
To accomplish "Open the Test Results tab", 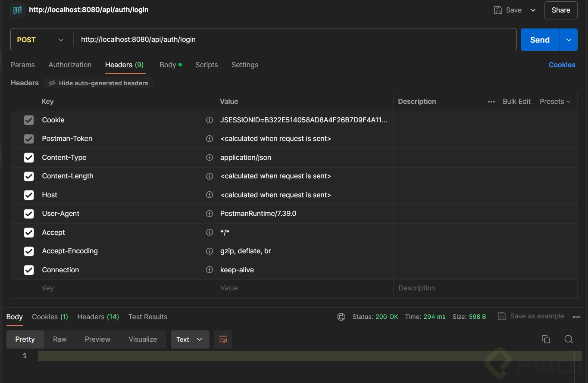I will pyautogui.click(x=148, y=317).
